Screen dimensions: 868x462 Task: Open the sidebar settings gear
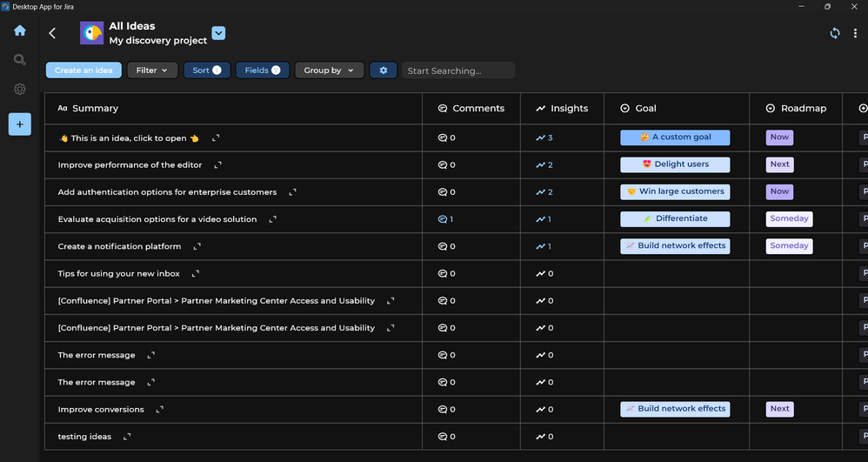tap(20, 90)
